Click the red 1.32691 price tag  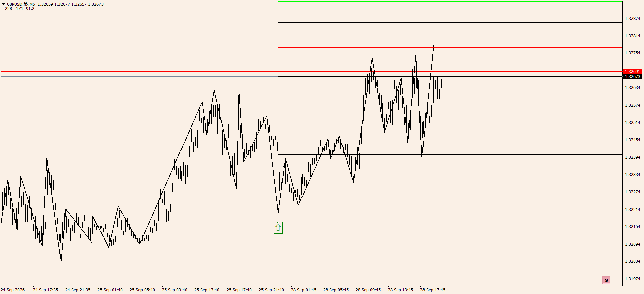tap(632, 71)
